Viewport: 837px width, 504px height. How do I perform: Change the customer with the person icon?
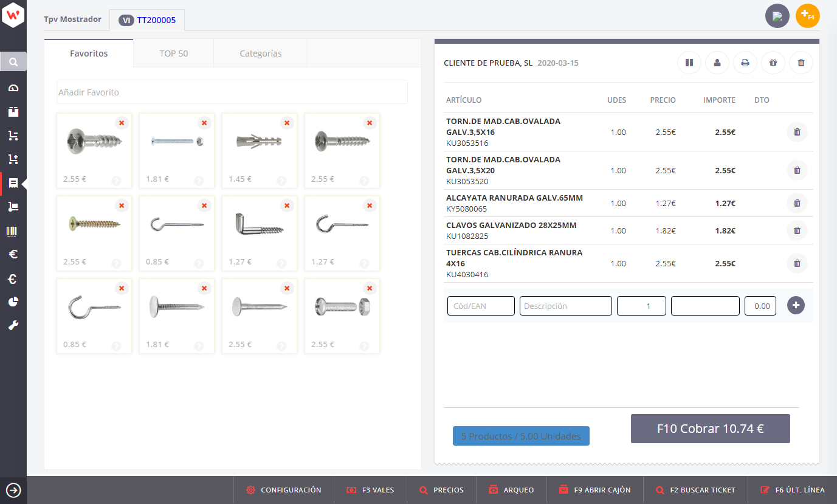point(717,63)
